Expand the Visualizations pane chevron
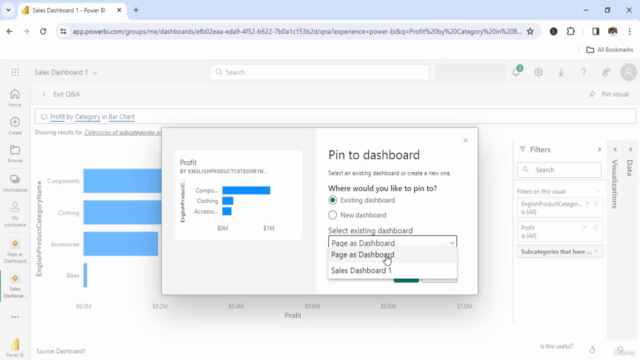Image resolution: width=640 pixels, height=360 pixels. point(615,149)
